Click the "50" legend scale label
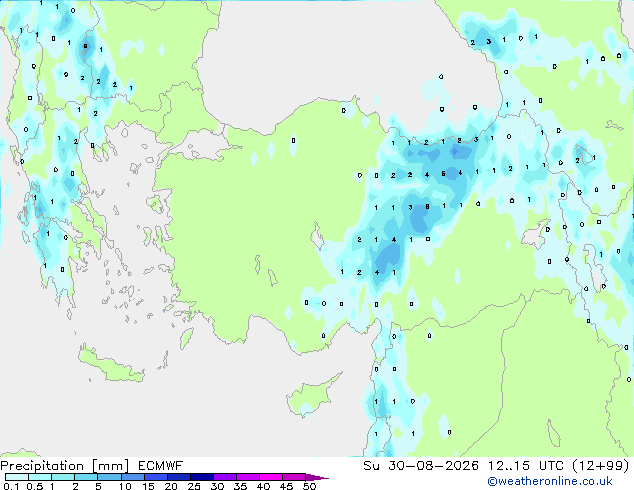Image resolution: width=634 pixels, height=490 pixels. pyautogui.click(x=309, y=486)
